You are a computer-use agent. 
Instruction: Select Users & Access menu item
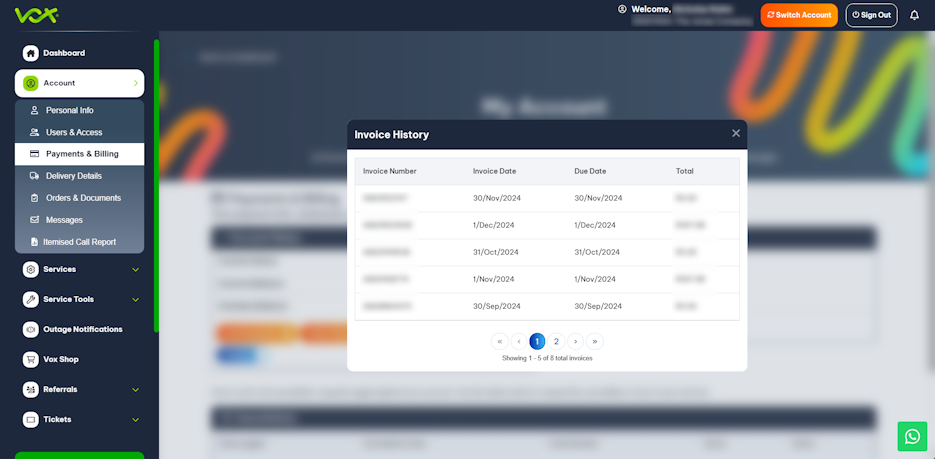73,132
